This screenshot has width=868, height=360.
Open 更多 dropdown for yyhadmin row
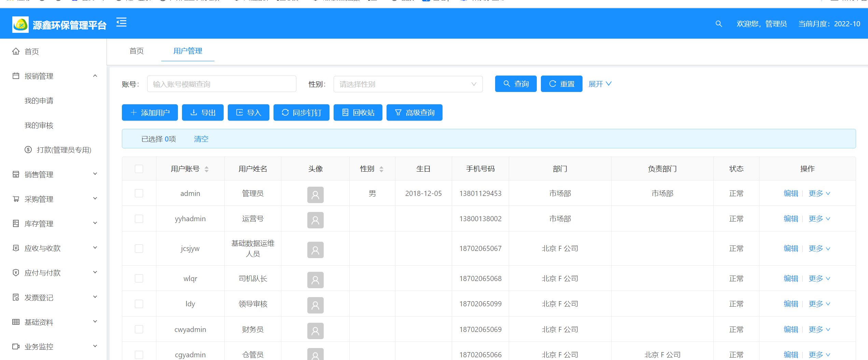point(819,219)
